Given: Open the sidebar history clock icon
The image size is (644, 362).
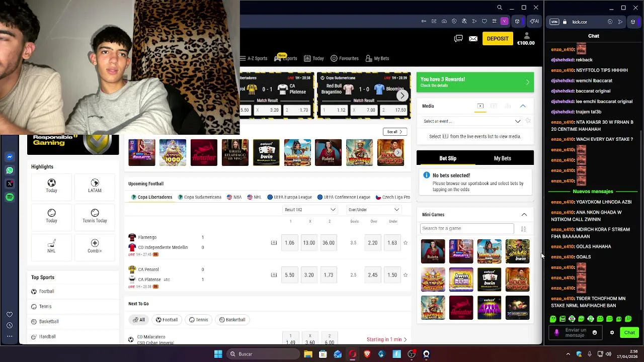Looking at the screenshot, I should pos(10,325).
